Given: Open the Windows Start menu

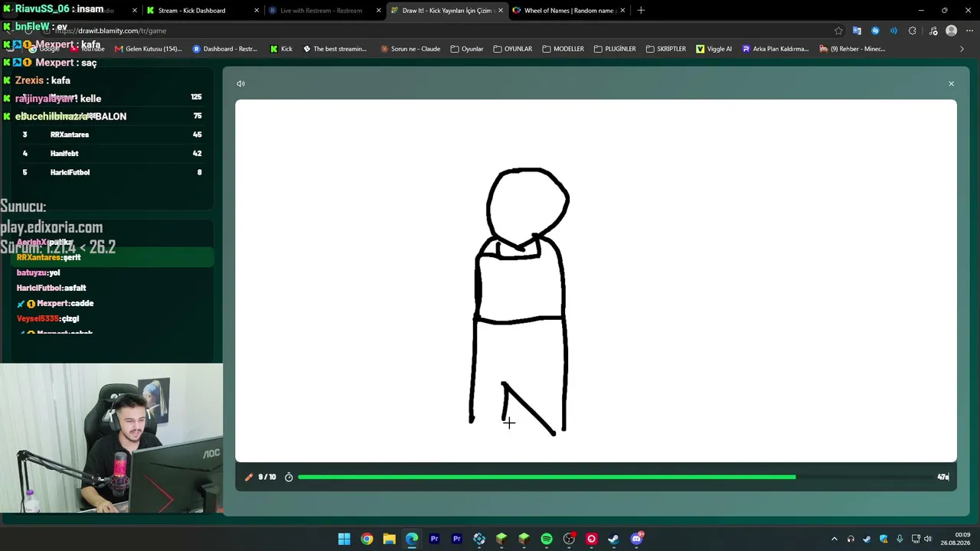Looking at the screenshot, I should point(345,539).
